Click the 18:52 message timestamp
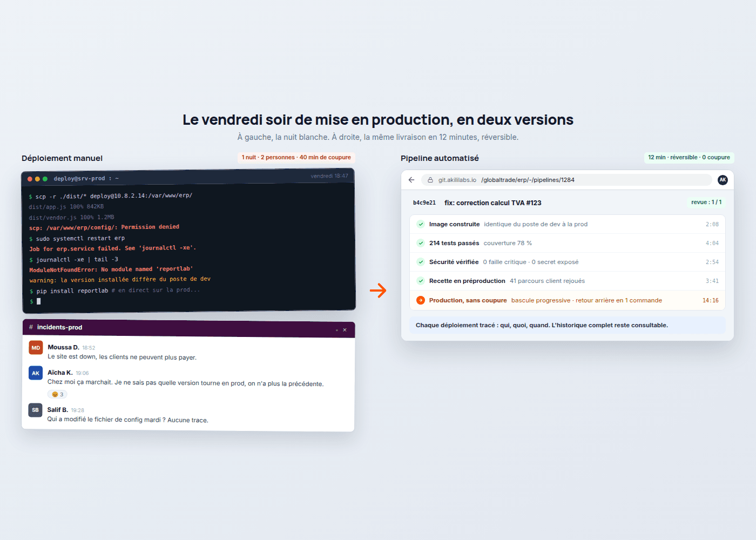 (x=89, y=348)
